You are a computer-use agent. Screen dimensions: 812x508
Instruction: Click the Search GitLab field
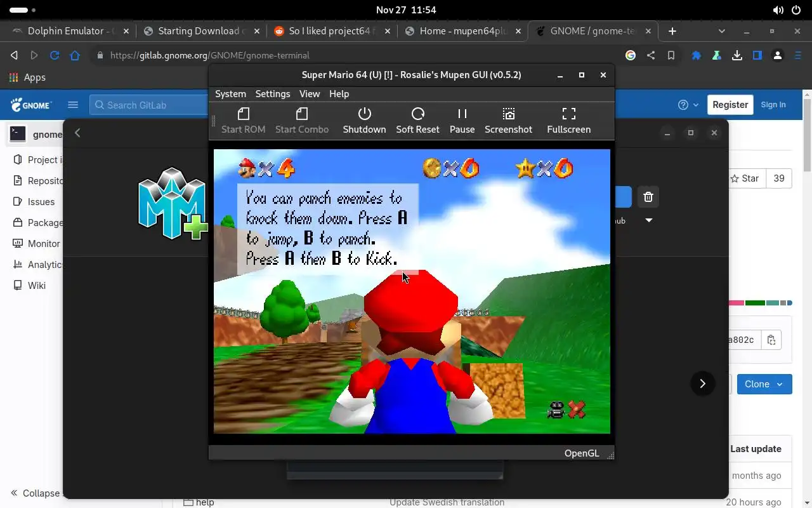(x=149, y=105)
